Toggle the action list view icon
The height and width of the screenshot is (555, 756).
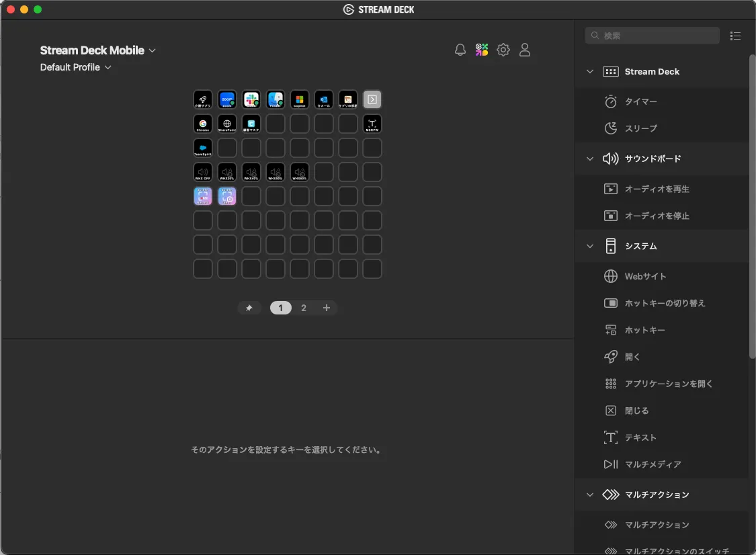point(735,36)
